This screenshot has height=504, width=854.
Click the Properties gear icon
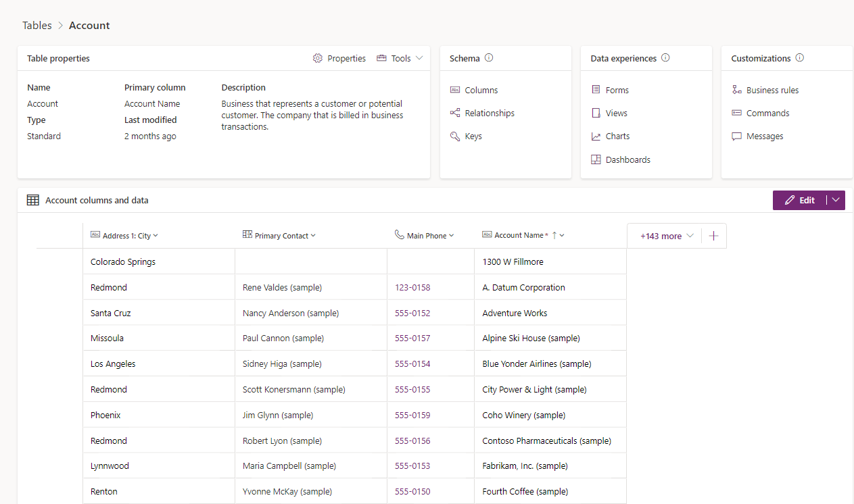(x=318, y=59)
